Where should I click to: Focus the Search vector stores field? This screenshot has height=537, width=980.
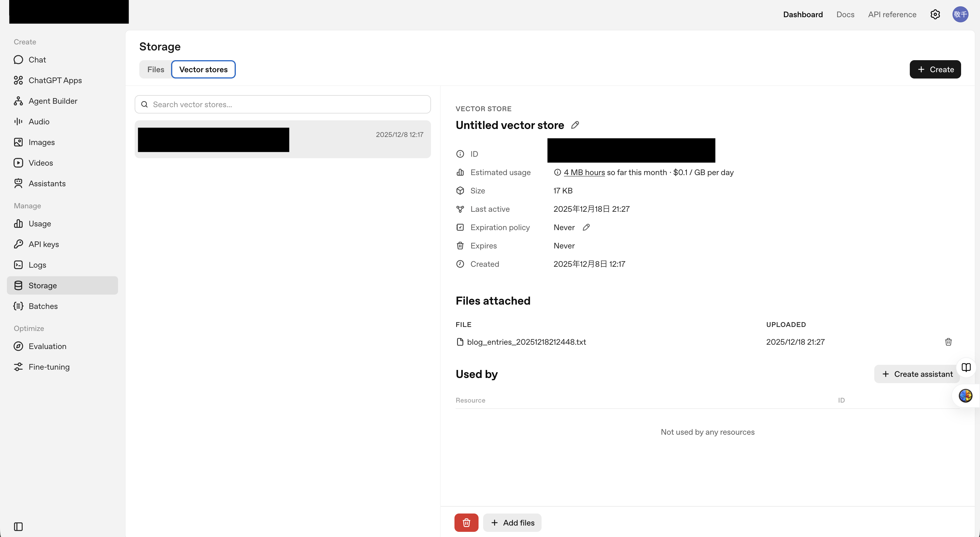[283, 105]
